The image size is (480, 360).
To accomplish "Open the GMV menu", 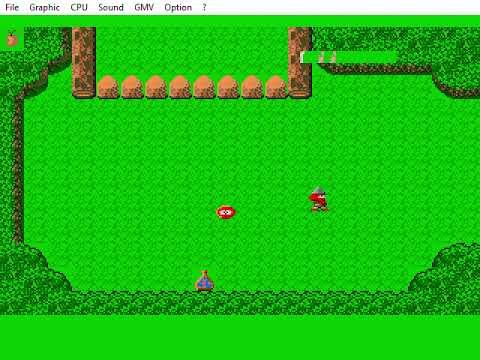I will 144,7.
